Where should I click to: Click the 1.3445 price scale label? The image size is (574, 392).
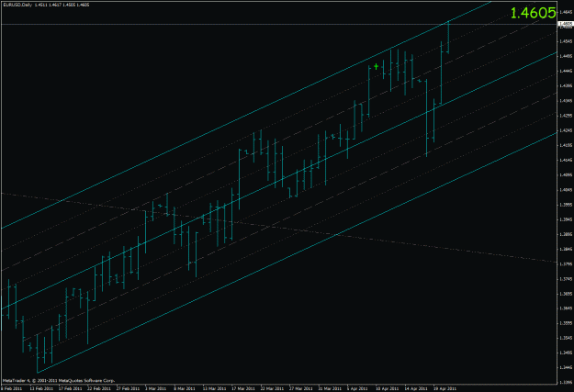566,368
